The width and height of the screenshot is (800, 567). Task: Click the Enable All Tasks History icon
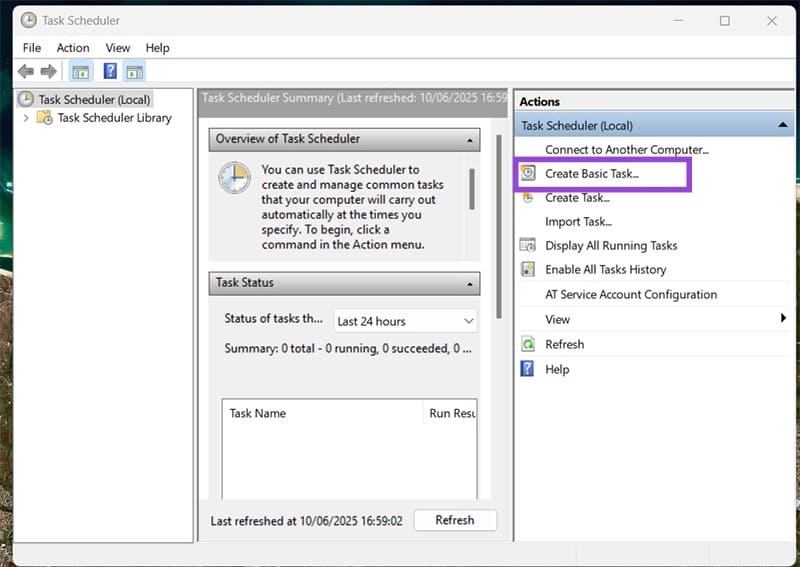528,269
